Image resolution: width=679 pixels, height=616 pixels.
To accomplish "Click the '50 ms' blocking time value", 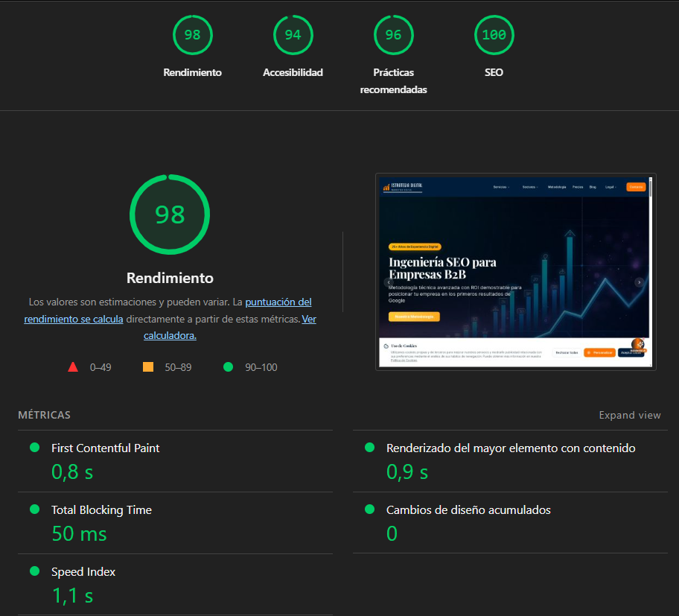I will (x=79, y=533).
